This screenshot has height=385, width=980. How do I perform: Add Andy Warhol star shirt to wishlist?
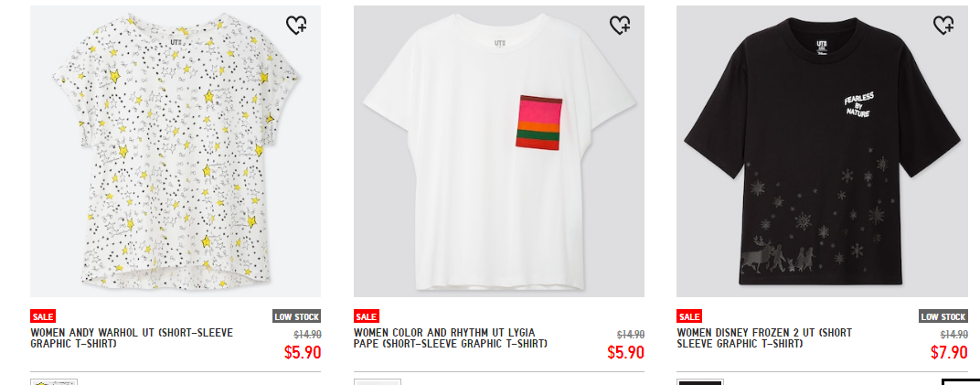[296, 25]
